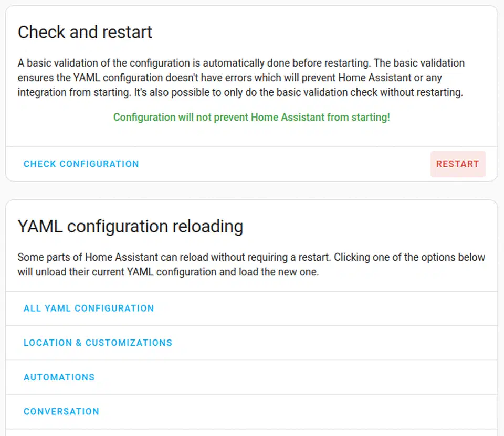Image resolution: width=504 pixels, height=436 pixels.
Task: Select Conversation in the reload list
Action: (61, 411)
